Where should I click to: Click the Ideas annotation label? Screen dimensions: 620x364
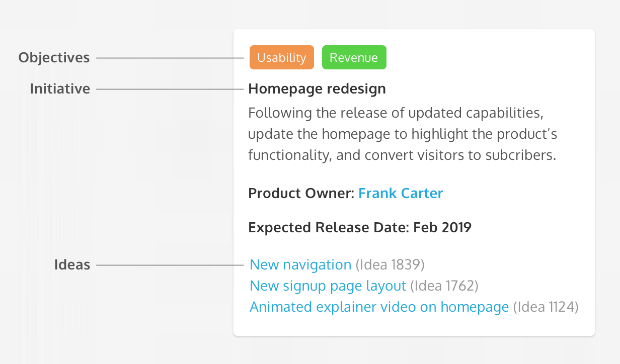coord(72,264)
